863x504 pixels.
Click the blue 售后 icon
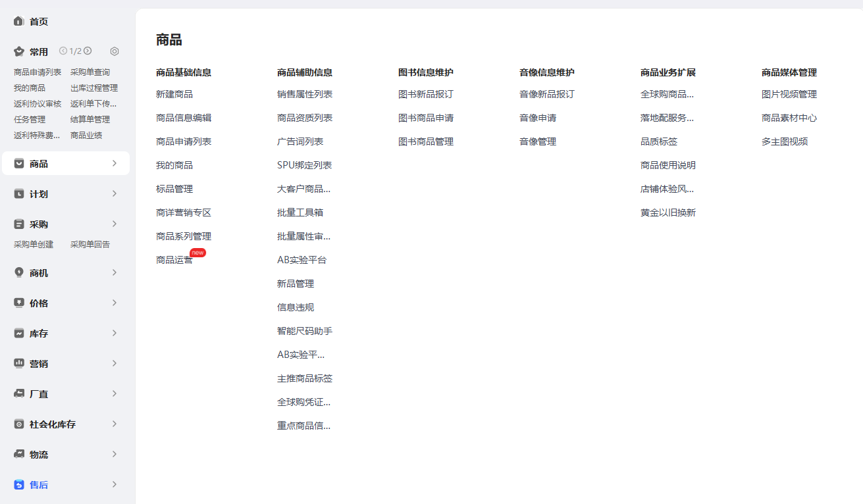coord(19,485)
